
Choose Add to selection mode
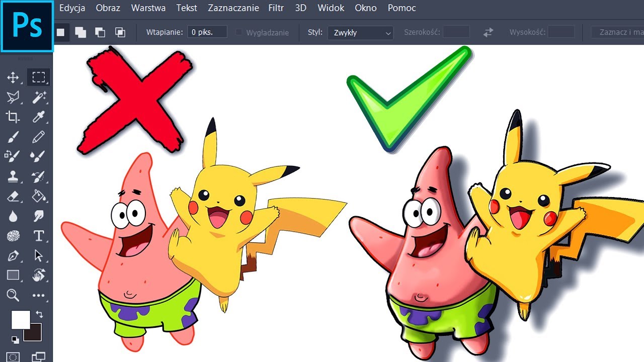point(80,33)
